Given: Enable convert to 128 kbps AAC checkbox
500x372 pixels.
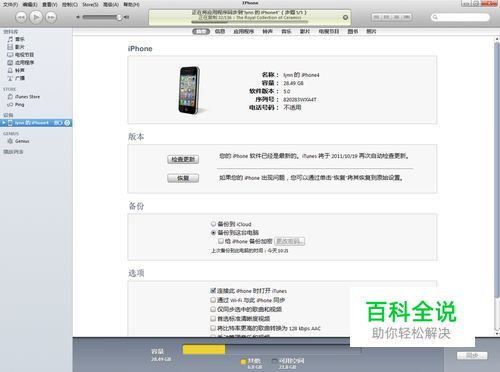Looking at the screenshot, I should [213, 328].
